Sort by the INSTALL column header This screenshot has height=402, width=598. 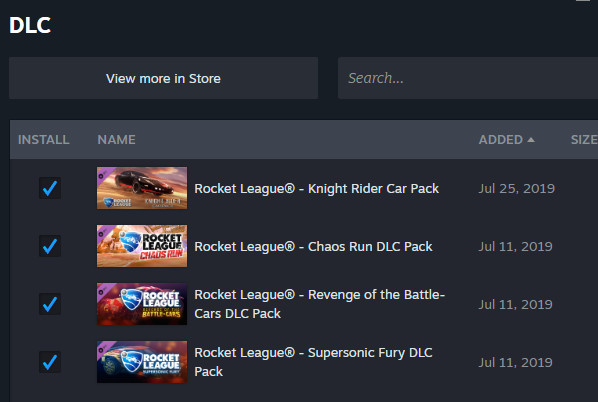[x=43, y=140]
